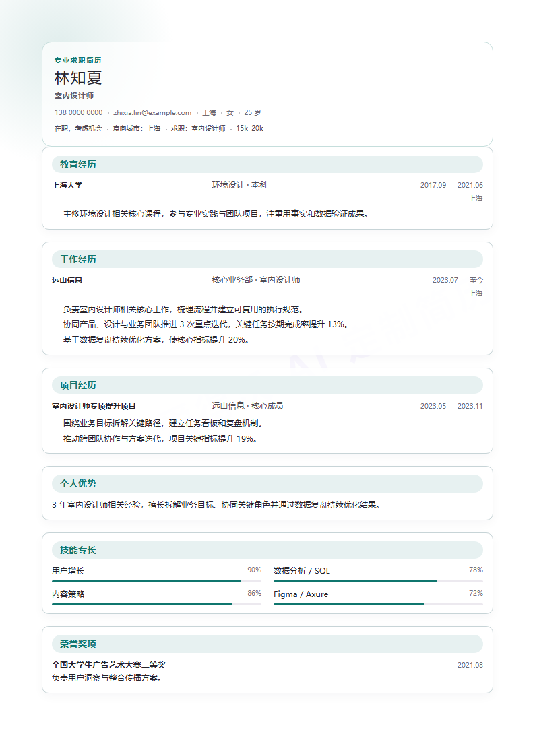Click the 个人优势 section header
535x756 pixels.
point(267,483)
